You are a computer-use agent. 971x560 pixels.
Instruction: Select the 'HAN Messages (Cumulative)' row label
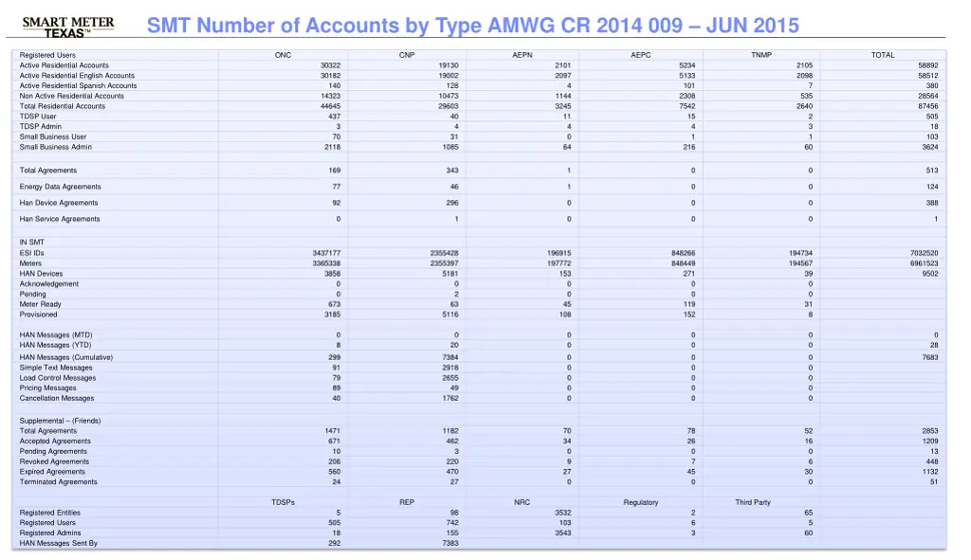tap(66, 357)
